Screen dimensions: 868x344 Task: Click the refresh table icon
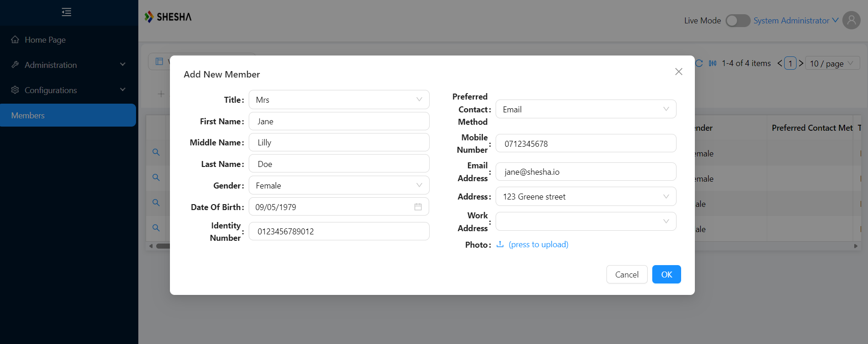(x=699, y=63)
